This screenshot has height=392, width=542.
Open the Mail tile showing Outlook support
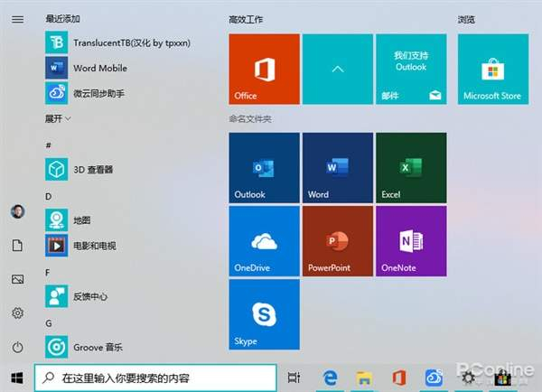[411, 69]
